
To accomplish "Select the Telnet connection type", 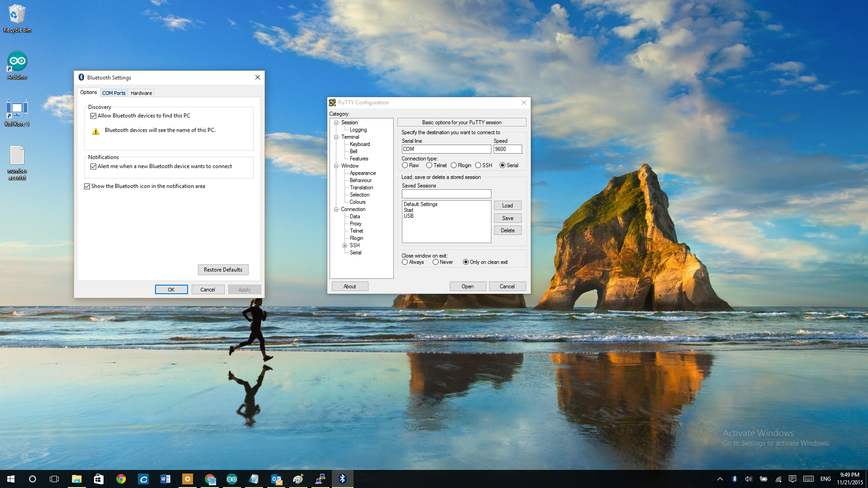I will click(429, 165).
